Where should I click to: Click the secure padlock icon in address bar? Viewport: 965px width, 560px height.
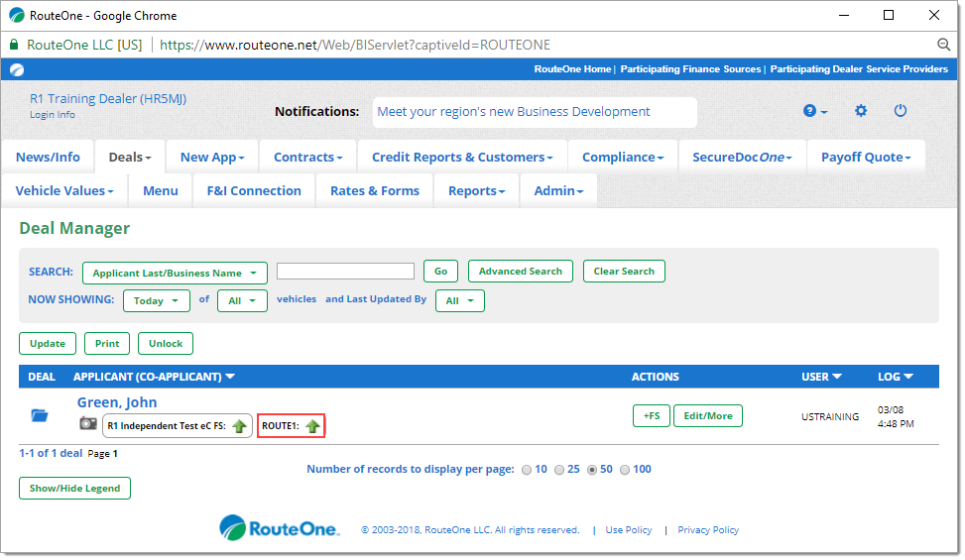point(14,45)
